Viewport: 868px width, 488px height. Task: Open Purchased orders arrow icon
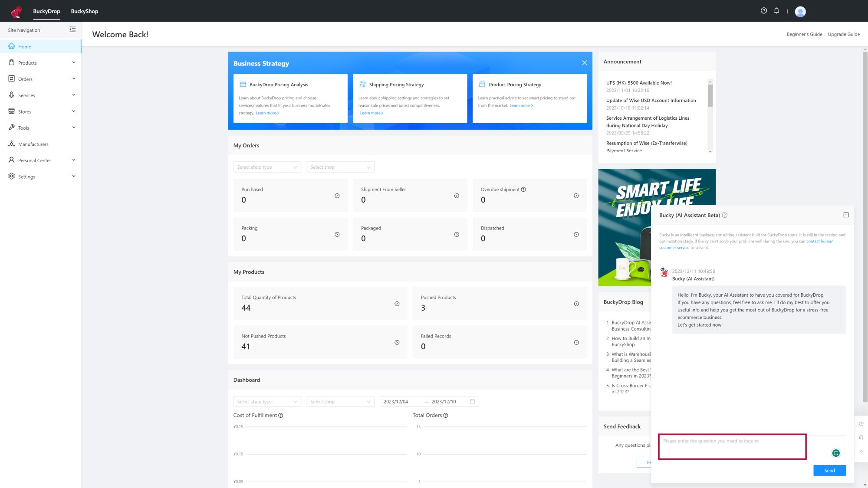[337, 196]
